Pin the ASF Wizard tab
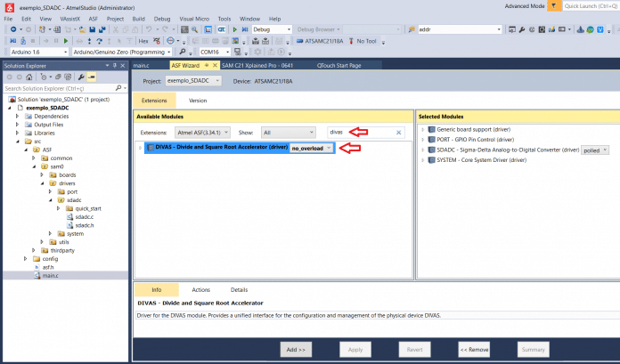The width and height of the screenshot is (620, 364). [x=207, y=65]
